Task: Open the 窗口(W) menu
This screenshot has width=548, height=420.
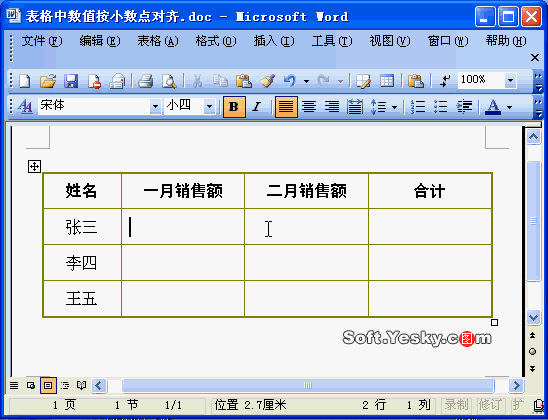Action: point(448,42)
